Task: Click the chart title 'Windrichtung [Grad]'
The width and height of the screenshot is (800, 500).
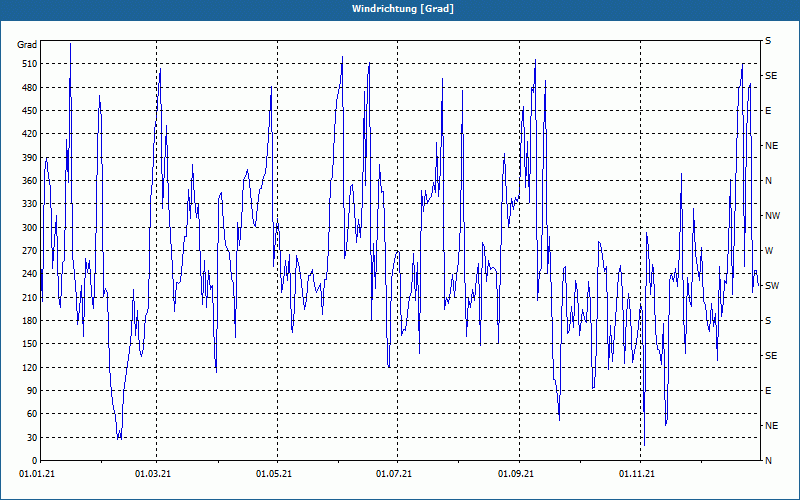Action: [403, 9]
